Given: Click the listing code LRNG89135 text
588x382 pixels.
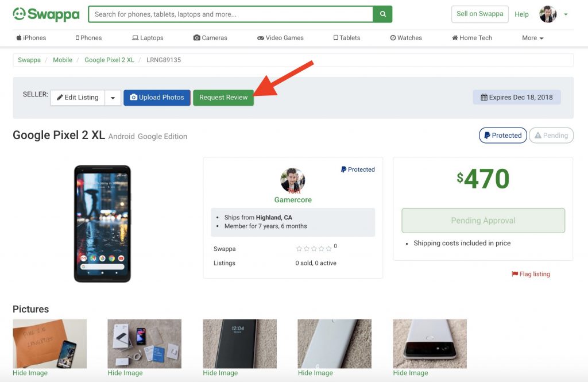Looking at the screenshot, I should pyautogui.click(x=164, y=60).
